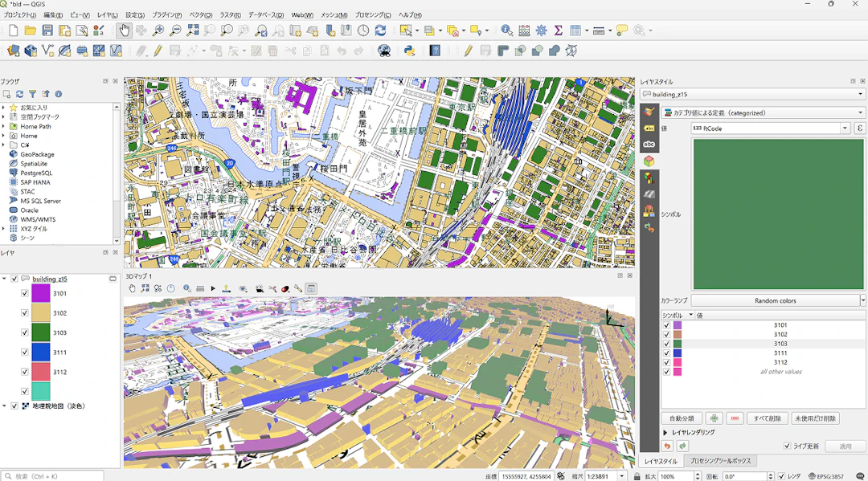Toggle visibility of building_z15 layer
The image size is (868, 481).
click(14, 279)
